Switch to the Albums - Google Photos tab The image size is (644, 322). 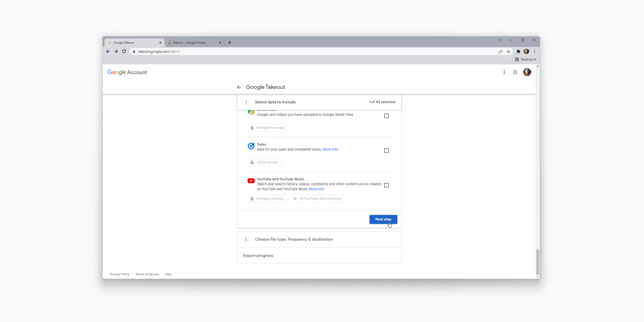tap(189, 42)
